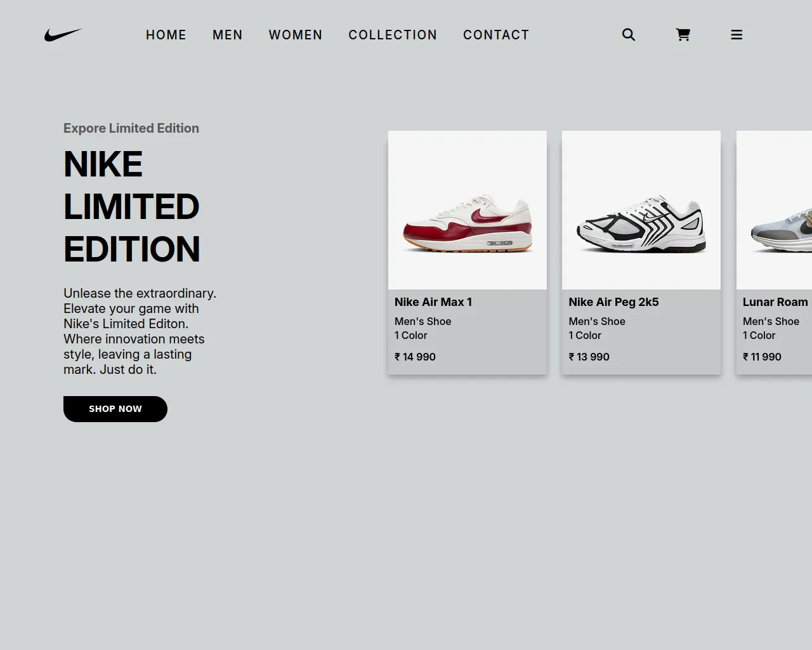Click the NIKE LIMITED EDITION heading
The image size is (812, 650).
[132, 206]
